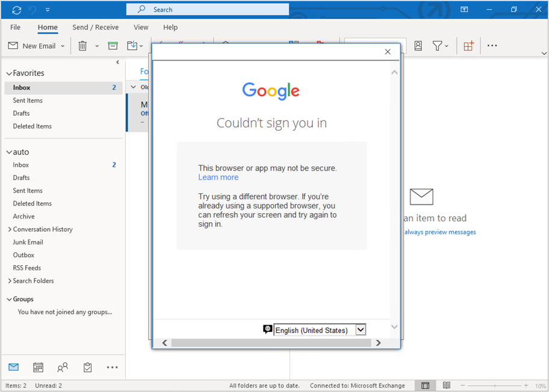Click the horizontal scrollbar thumb in dialog
Screen dimensions: 549x392
271,343
